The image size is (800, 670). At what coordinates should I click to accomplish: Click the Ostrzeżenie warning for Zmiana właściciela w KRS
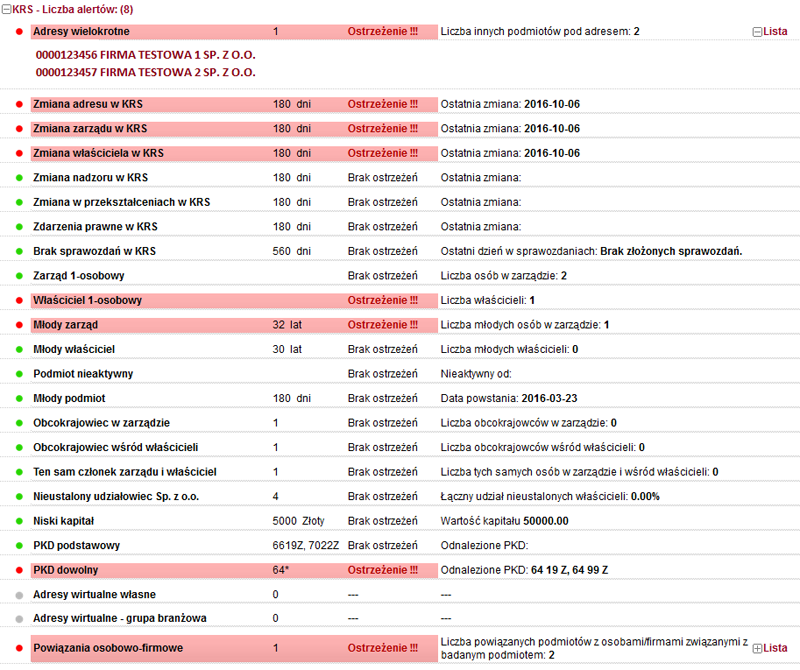[x=383, y=153]
